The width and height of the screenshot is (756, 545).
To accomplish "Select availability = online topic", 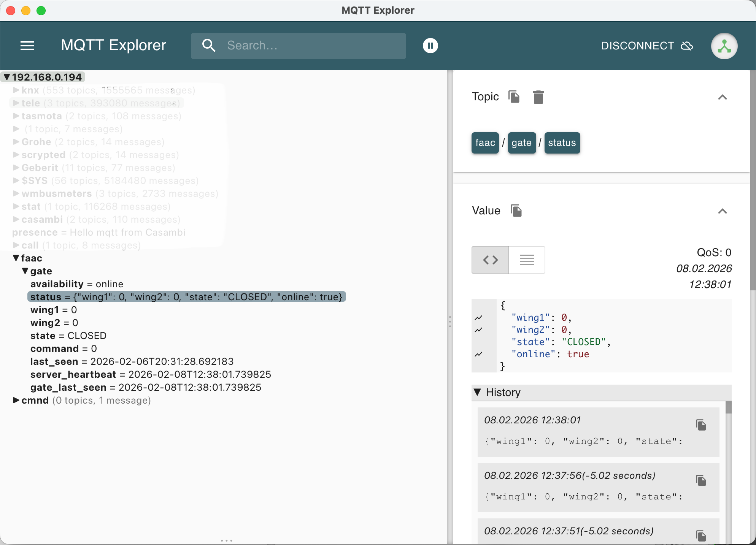I will coord(77,284).
